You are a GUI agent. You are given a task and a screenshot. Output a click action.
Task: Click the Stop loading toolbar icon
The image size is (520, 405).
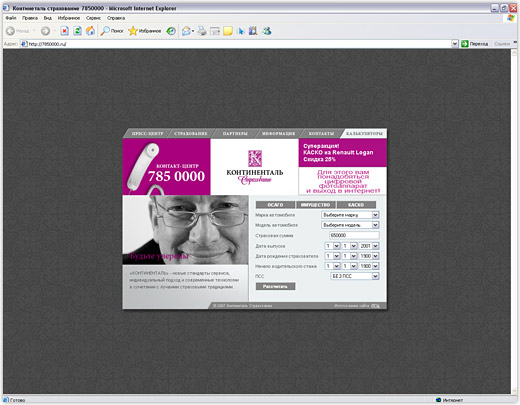(x=64, y=31)
